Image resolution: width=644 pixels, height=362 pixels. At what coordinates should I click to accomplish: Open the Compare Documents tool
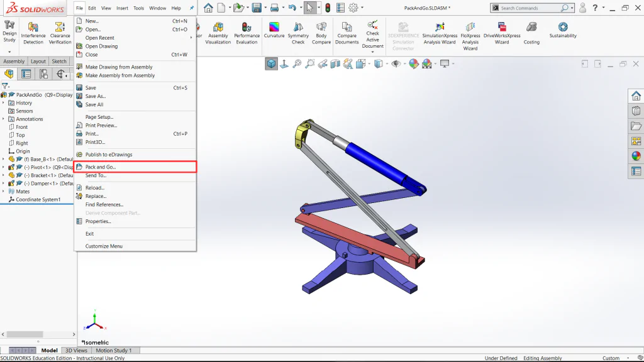click(x=347, y=33)
